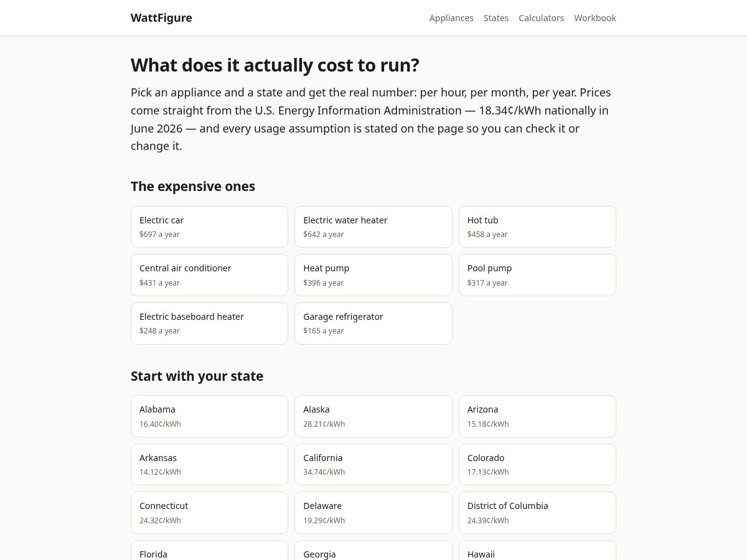Click the 'Start with your state' heading
The image size is (747, 560).
197,376
